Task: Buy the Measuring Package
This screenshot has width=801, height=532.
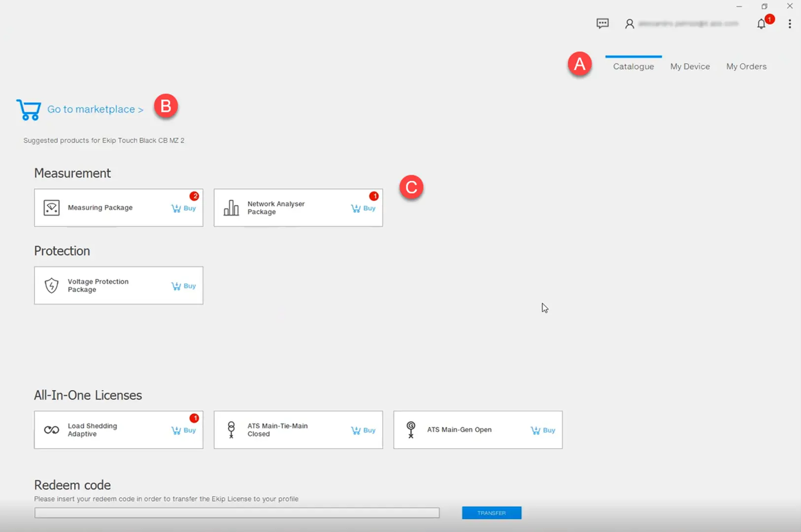Action: tap(183, 208)
